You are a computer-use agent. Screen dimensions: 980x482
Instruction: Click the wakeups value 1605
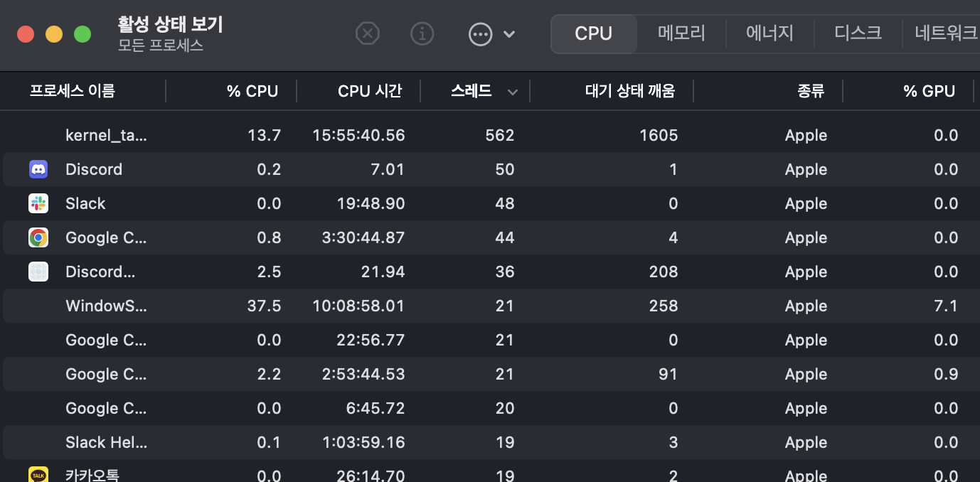click(659, 135)
